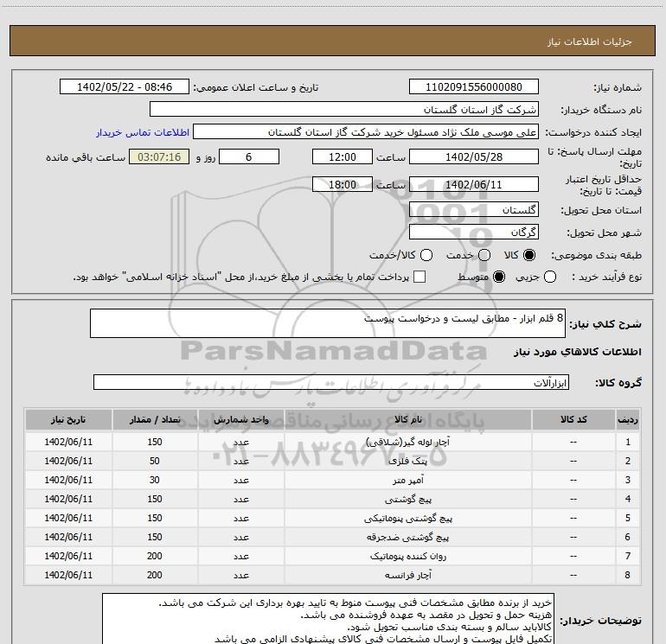Click the تعداد / مقدار column header

[155, 419]
